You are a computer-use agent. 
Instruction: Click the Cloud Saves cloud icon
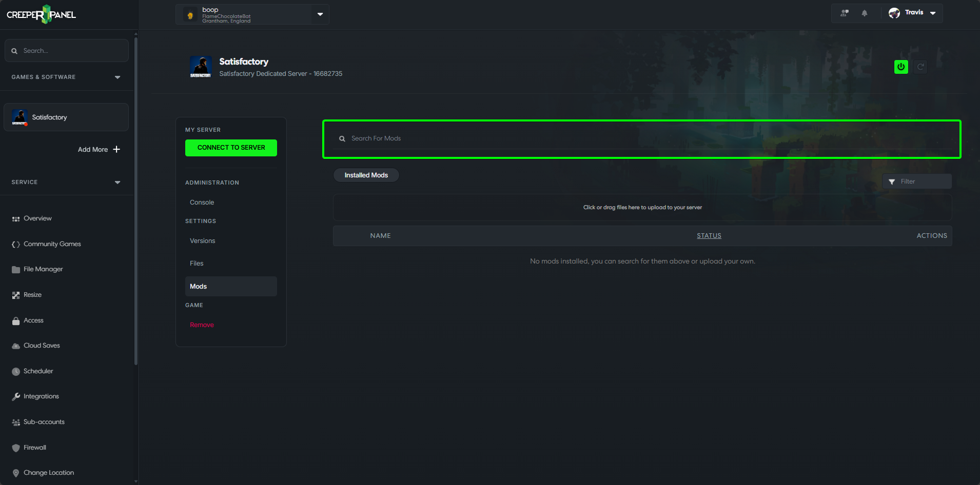coord(16,346)
